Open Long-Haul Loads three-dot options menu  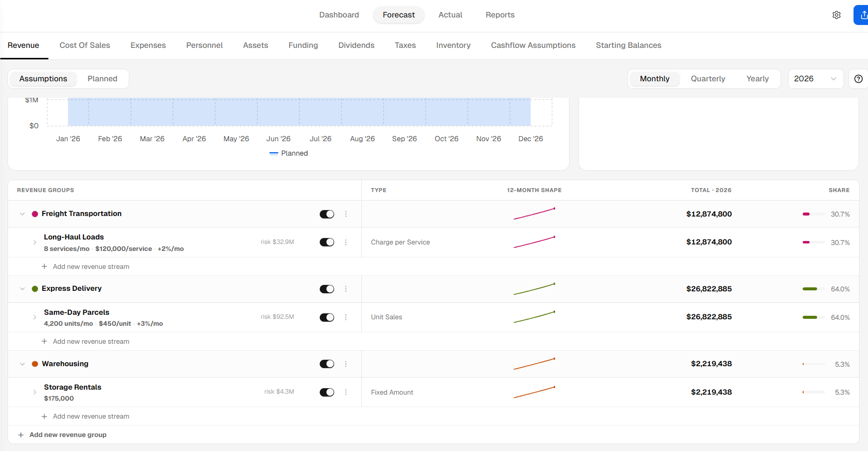[x=346, y=242]
